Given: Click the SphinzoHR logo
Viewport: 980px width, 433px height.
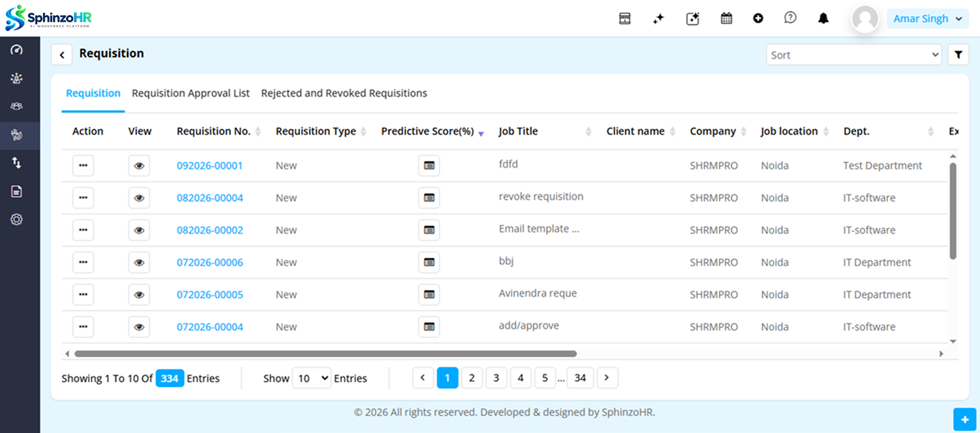Looking at the screenshot, I should (x=49, y=18).
